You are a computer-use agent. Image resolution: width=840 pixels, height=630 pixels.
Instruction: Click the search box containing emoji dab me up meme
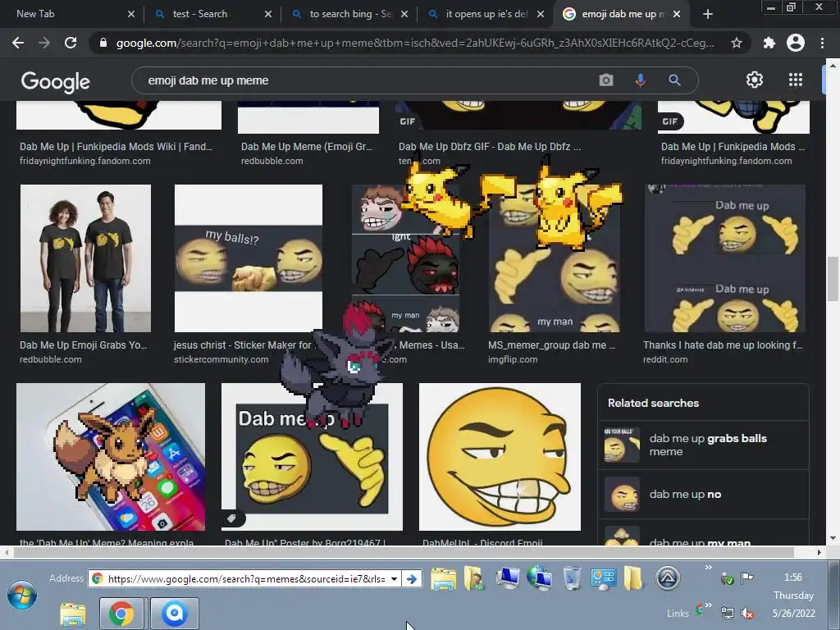(364, 80)
